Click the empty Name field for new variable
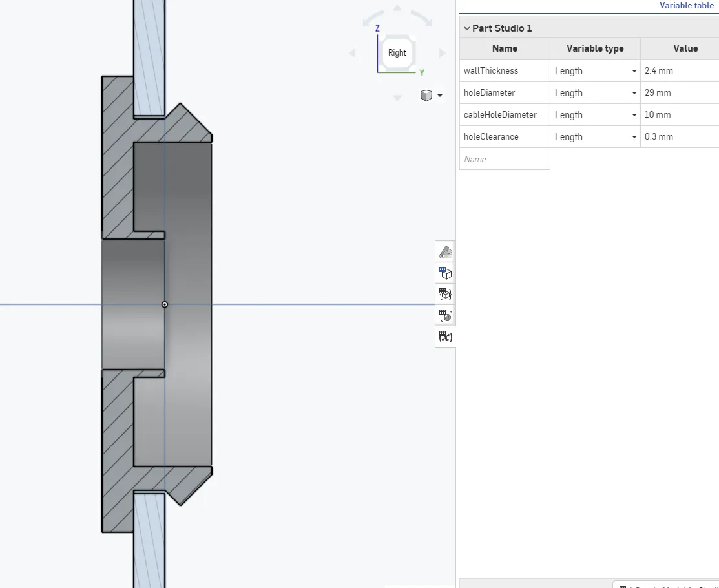Image resolution: width=719 pixels, height=588 pixels. (504, 159)
